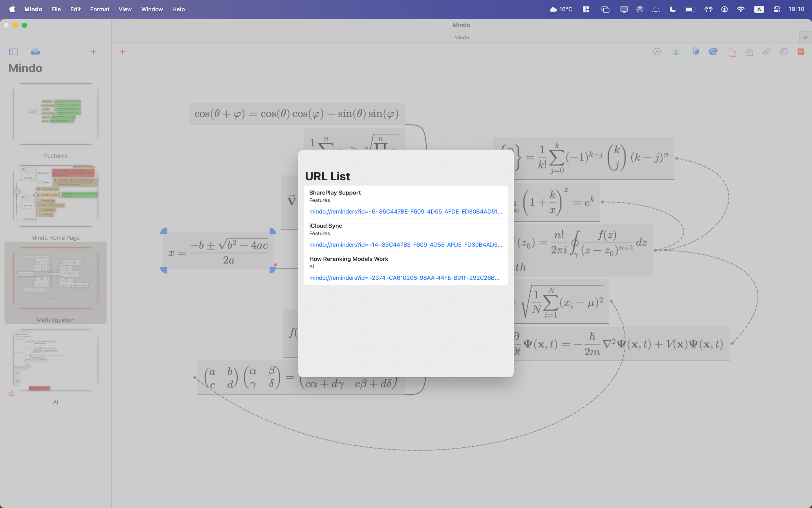
Task: Open the Apple menu
Action: (x=12, y=9)
